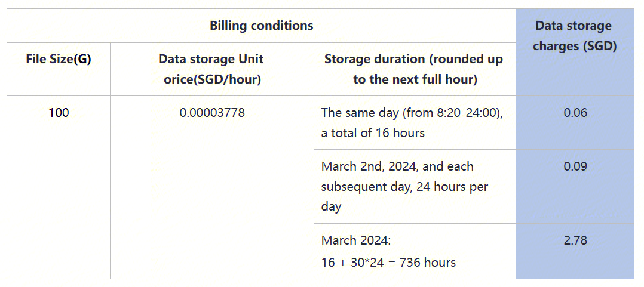Click the word "orice(SGD/hour)" in header
Screen dimensions: 644x287
click(211, 79)
